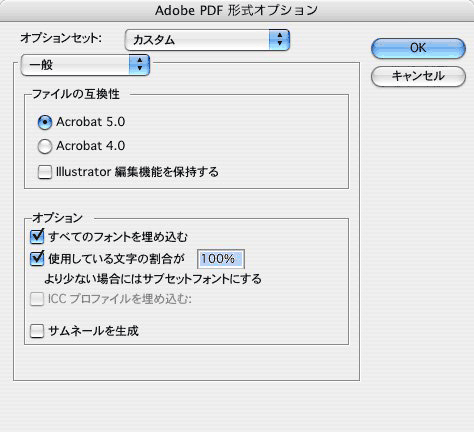Click the 100% subset percentage field
The image size is (474, 432).
point(221,259)
